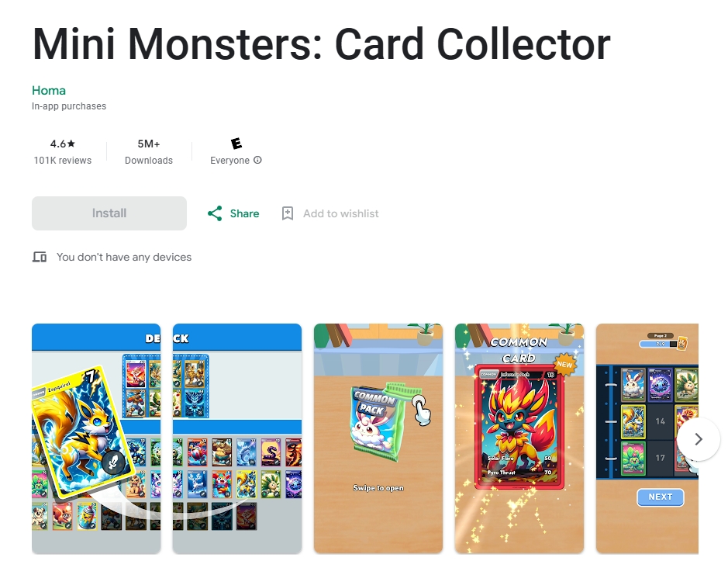Click the content rating info icon
Image resolution: width=728 pixels, height=561 pixels.
[x=257, y=160]
